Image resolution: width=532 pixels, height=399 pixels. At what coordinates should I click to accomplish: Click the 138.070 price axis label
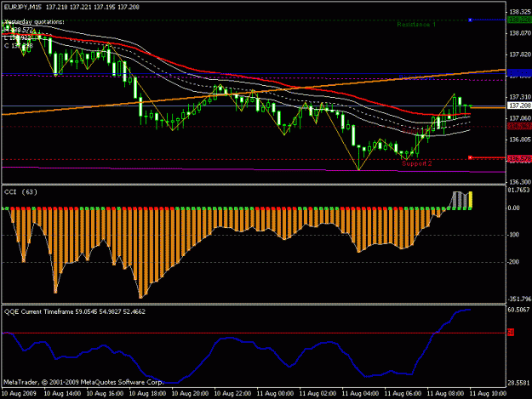pyautogui.click(x=520, y=33)
